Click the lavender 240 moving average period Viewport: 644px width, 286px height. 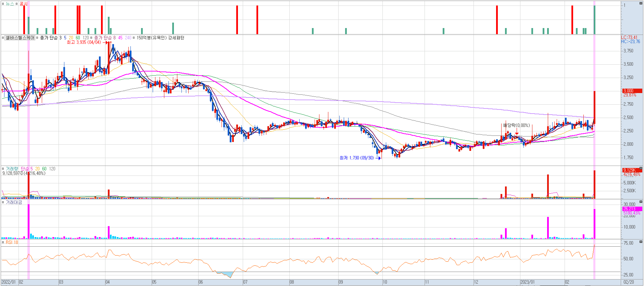pos(128,38)
